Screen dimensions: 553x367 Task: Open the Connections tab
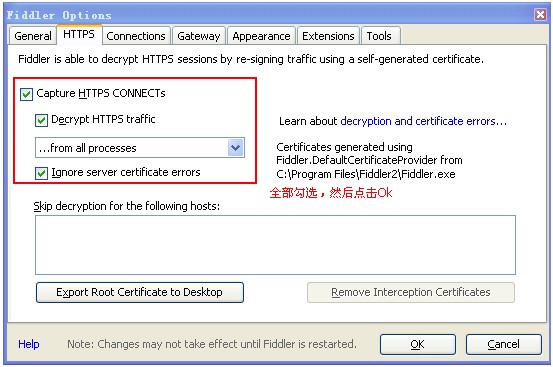tap(136, 36)
